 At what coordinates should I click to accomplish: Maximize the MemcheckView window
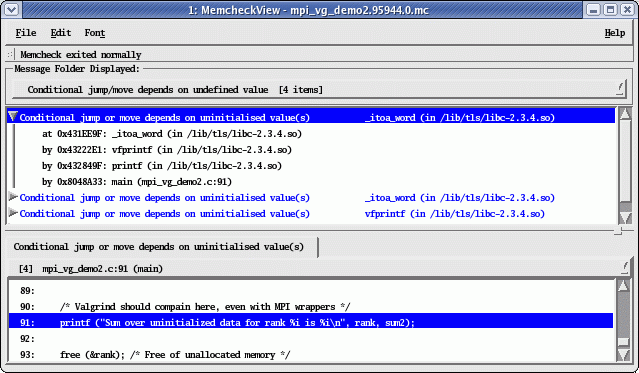pyautogui.click(x=610, y=9)
